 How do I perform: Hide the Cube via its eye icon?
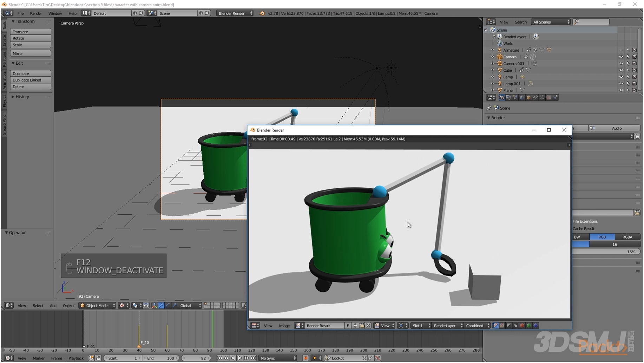point(621,70)
